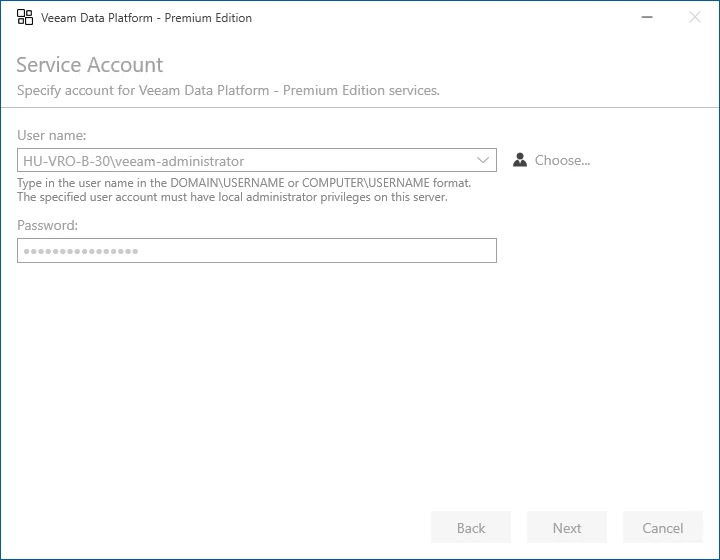Minimize the Veeam Data Platform window
This screenshot has height=560, width=720.
[x=649, y=17]
